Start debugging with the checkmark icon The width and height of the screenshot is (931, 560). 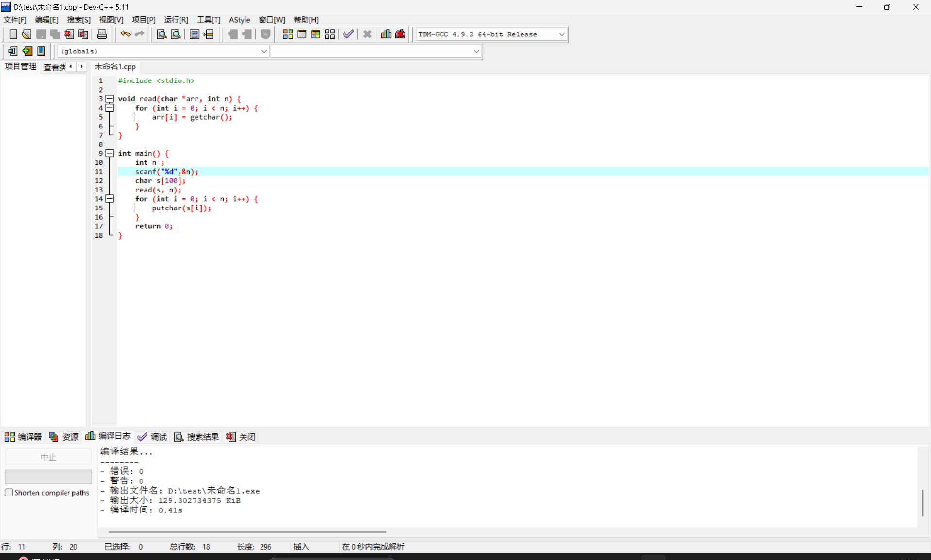[x=348, y=34]
